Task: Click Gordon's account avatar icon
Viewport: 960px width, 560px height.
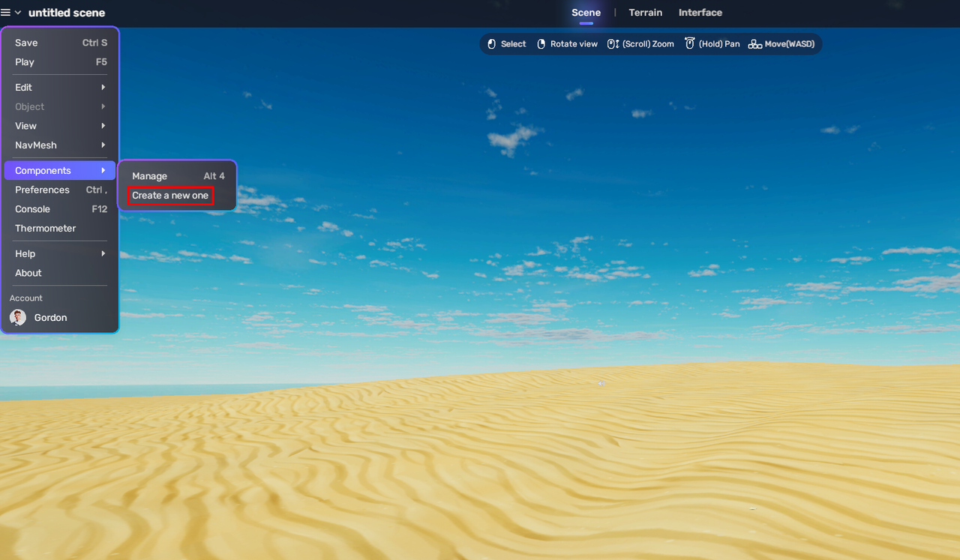Action: pyautogui.click(x=17, y=317)
